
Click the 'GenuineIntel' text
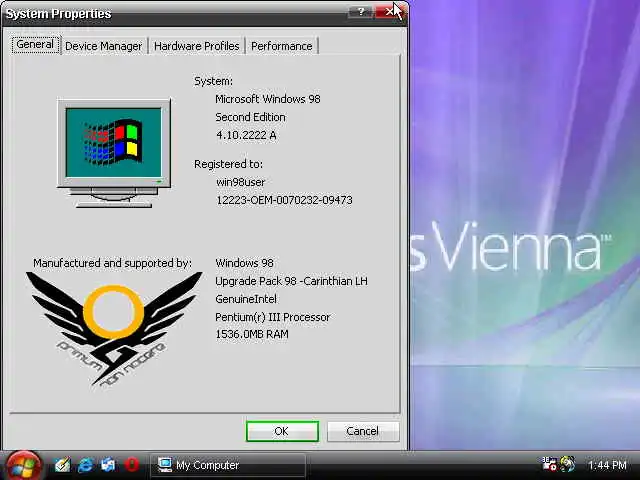pyautogui.click(x=246, y=299)
